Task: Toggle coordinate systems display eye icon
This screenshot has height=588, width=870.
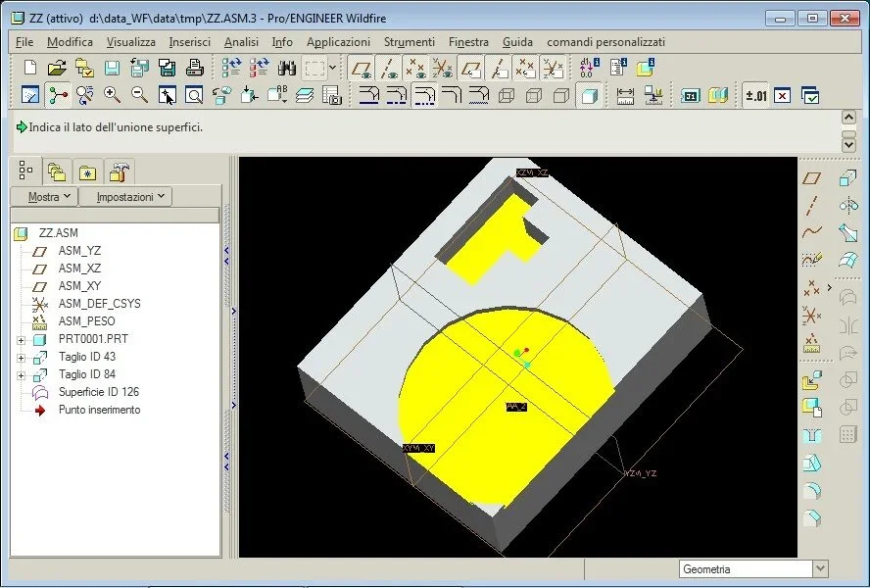Action: (x=442, y=69)
